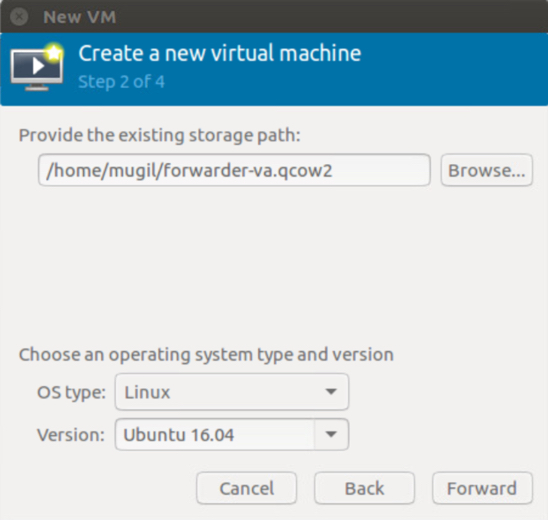Image resolution: width=548 pixels, height=520 pixels.
Task: Go Back to the previous step
Action: pos(365,488)
